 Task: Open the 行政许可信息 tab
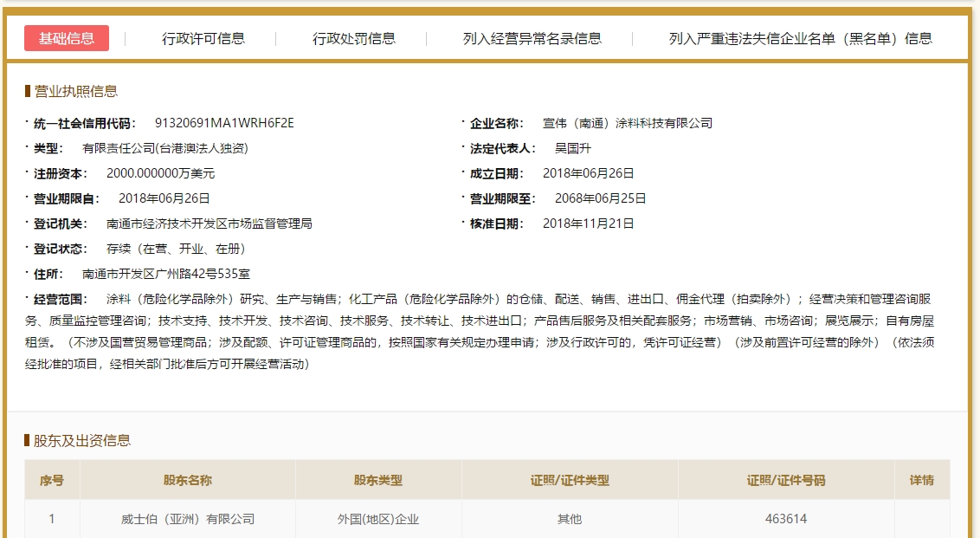[x=203, y=38]
